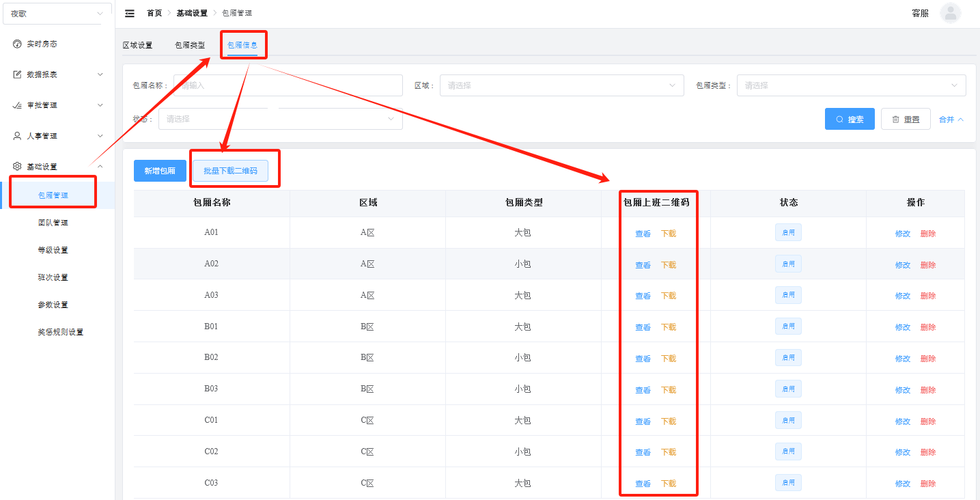Download QR code for room C01

pyautogui.click(x=668, y=421)
